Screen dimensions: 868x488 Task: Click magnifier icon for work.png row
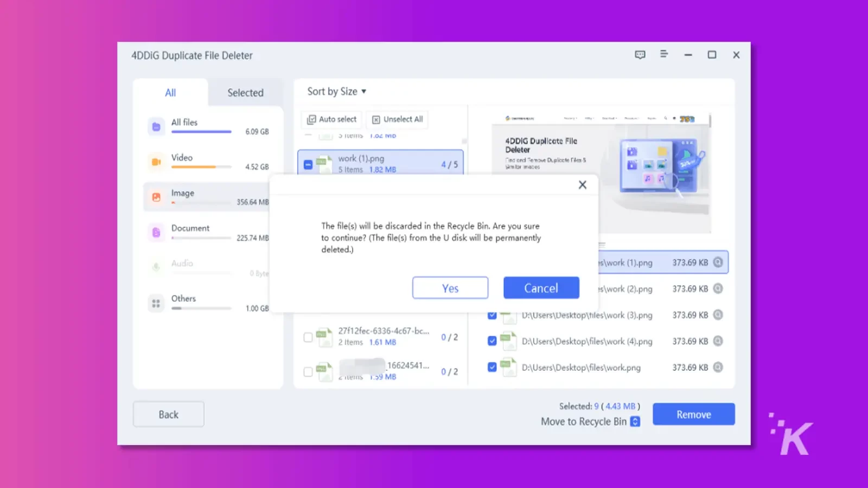pyautogui.click(x=718, y=367)
